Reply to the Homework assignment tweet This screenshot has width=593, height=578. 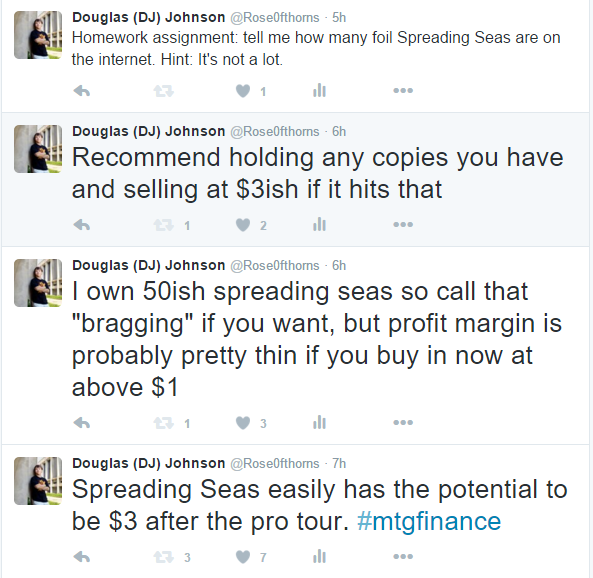click(82, 91)
